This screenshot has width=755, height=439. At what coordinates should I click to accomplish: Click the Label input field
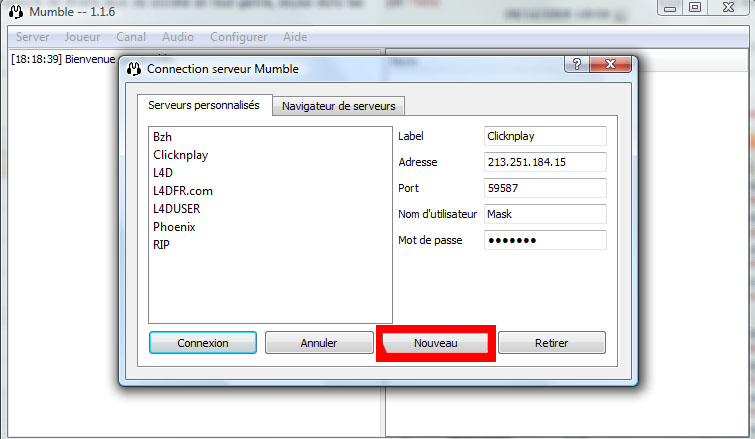tap(545, 136)
